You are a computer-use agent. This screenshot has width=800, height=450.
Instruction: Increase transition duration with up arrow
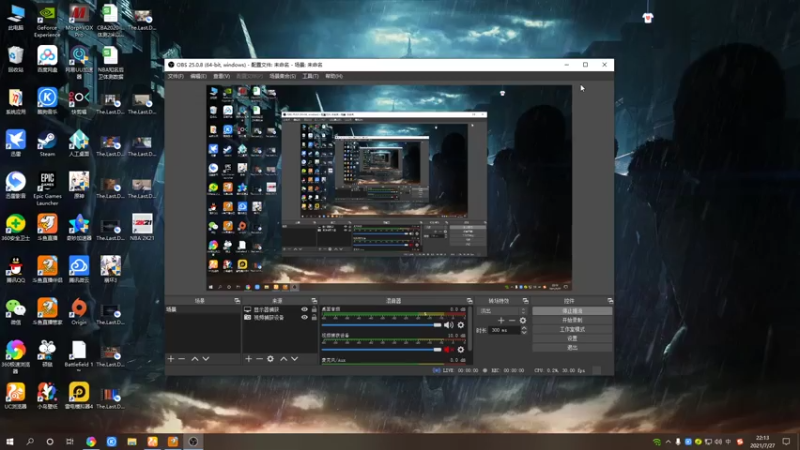click(523, 328)
